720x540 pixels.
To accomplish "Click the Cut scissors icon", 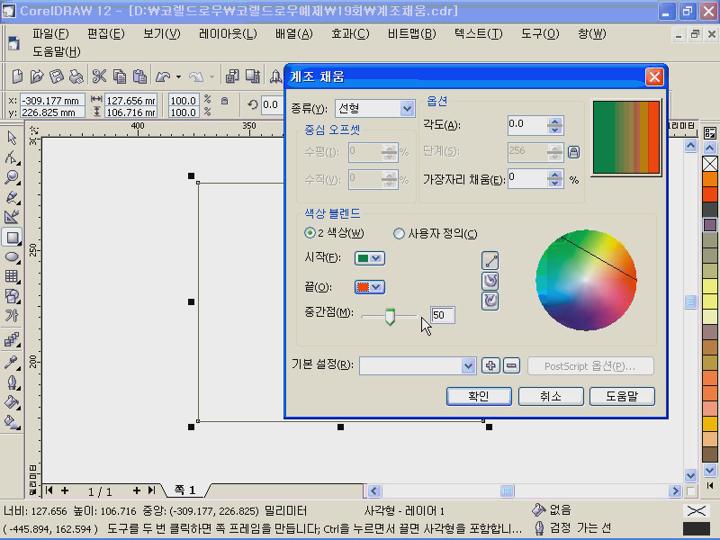I will [99, 76].
